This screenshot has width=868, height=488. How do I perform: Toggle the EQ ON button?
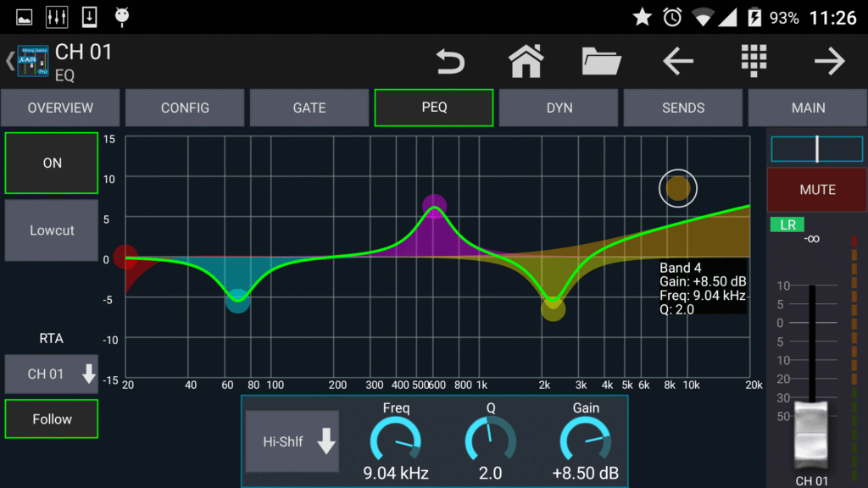[52, 163]
